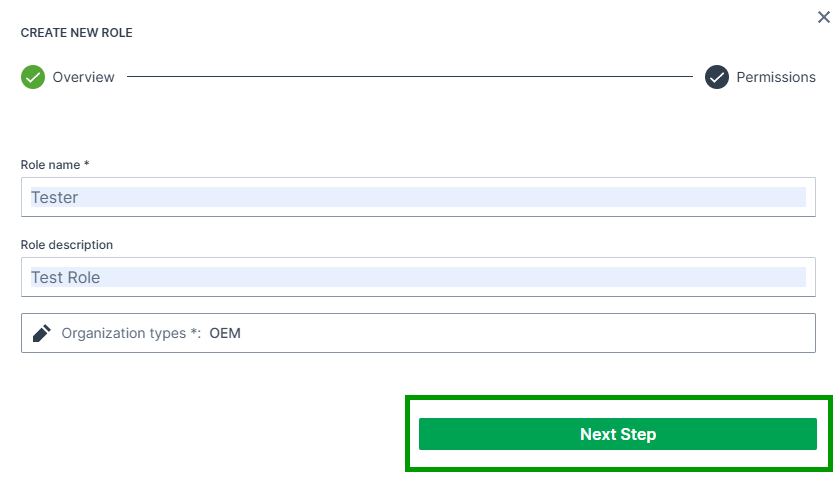Click the "Test Role" description text

coord(66,278)
